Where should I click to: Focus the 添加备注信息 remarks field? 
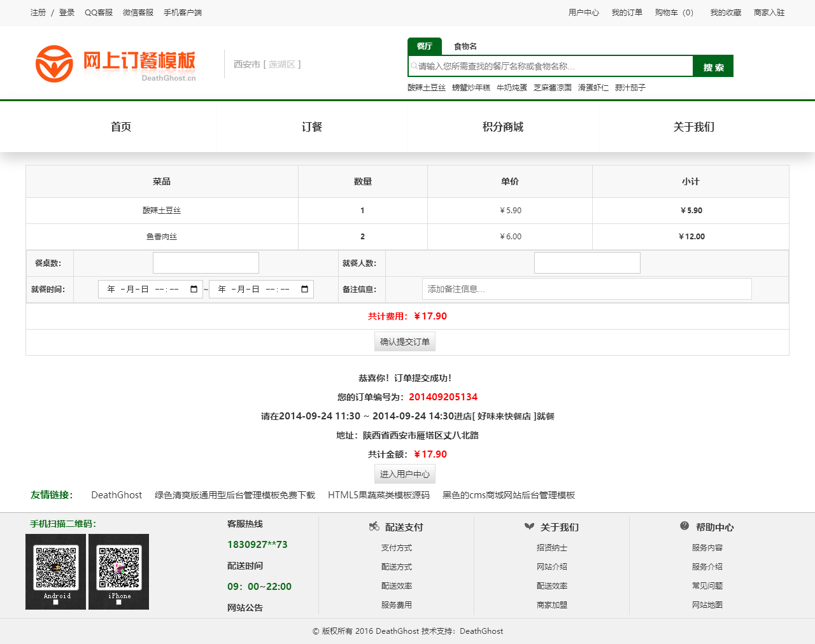pos(586,289)
